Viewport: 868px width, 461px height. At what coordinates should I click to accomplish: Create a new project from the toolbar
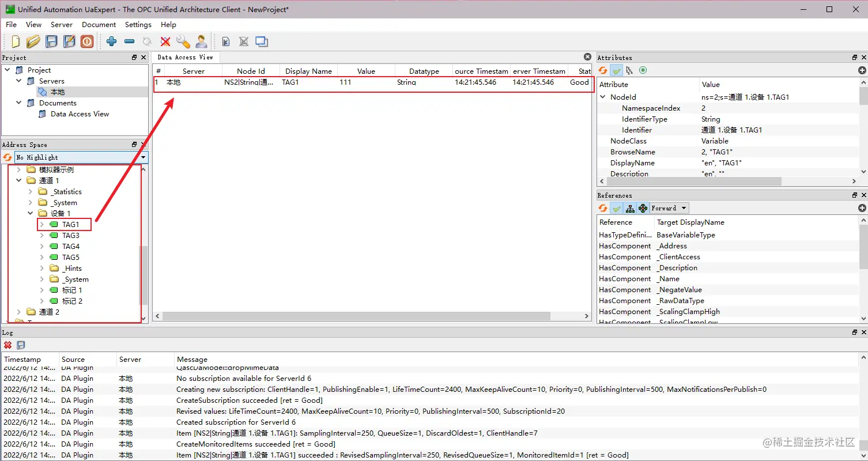tap(16, 41)
